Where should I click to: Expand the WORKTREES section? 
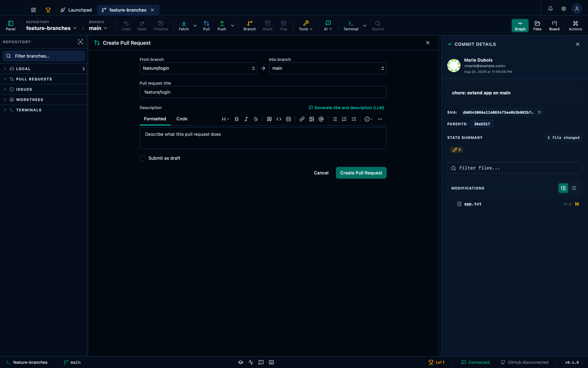[x=44, y=100]
